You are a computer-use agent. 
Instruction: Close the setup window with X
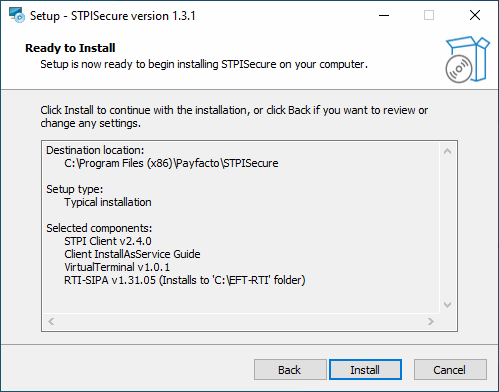tap(475, 15)
